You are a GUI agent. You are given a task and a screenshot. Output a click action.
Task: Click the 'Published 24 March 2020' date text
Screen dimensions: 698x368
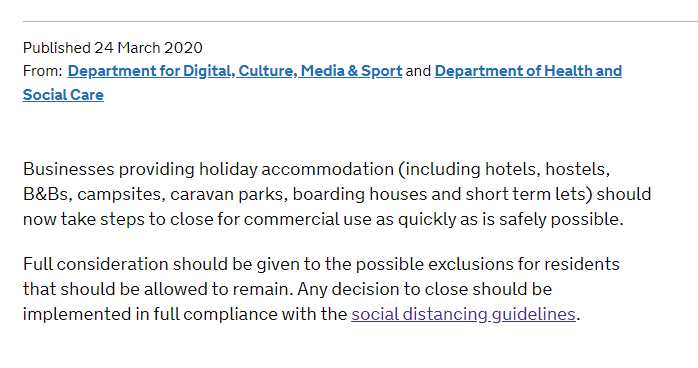point(113,48)
